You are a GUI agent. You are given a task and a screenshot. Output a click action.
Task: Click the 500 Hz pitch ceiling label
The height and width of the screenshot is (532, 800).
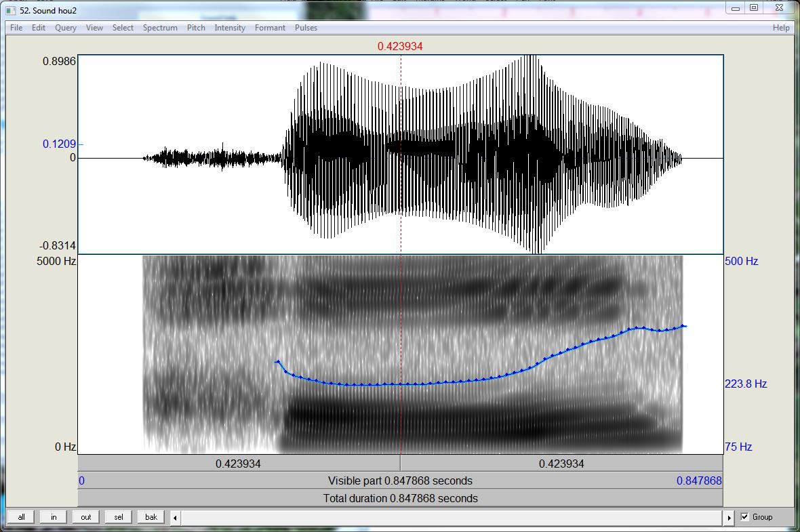[x=741, y=261]
